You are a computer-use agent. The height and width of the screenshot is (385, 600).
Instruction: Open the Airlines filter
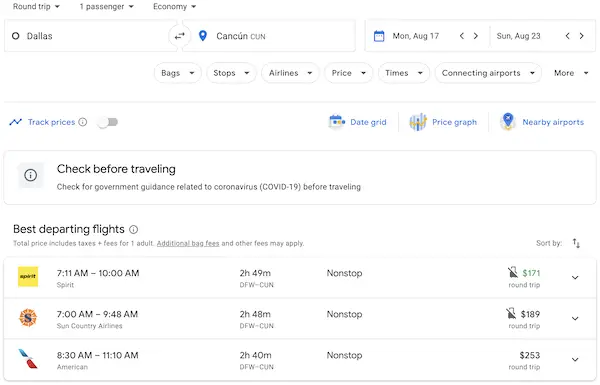[290, 73]
